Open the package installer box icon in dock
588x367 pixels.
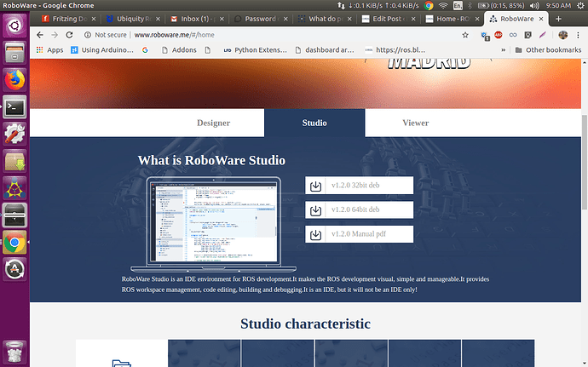pyautogui.click(x=14, y=161)
